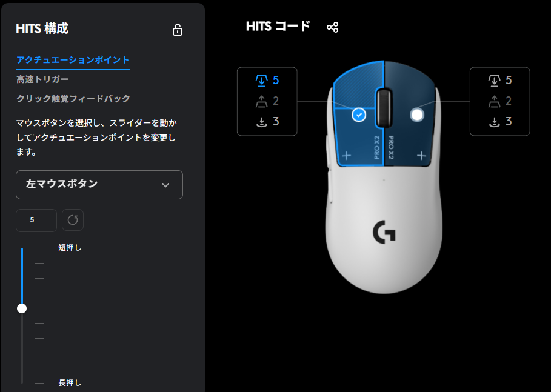Click the checked left mouse button selector circle
This screenshot has height=392, width=551.
click(359, 115)
